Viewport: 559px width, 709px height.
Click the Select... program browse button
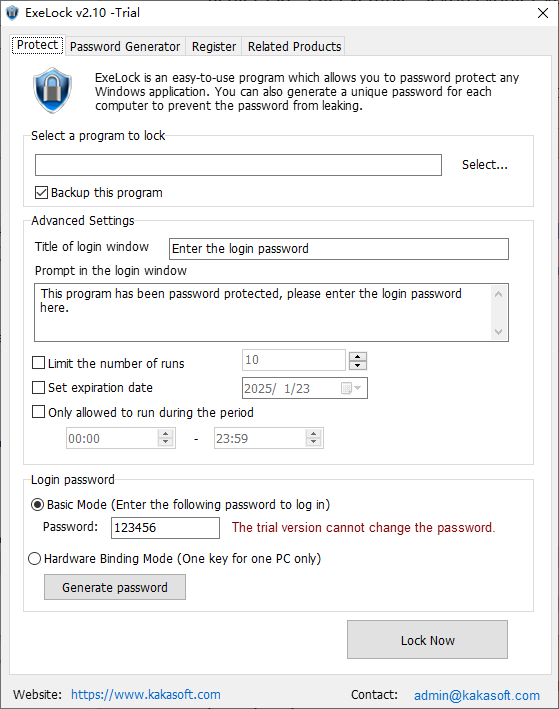coord(484,165)
